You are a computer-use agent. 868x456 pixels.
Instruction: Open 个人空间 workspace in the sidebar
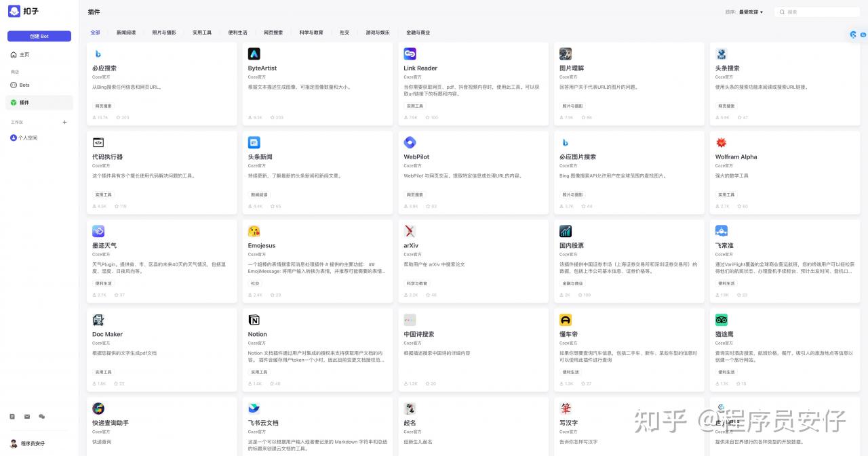click(41, 138)
